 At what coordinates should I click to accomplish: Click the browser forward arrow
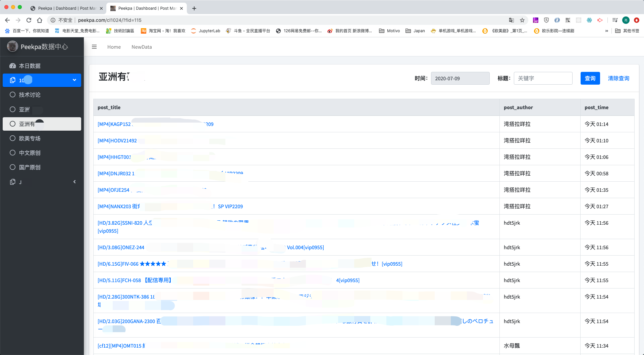click(18, 20)
